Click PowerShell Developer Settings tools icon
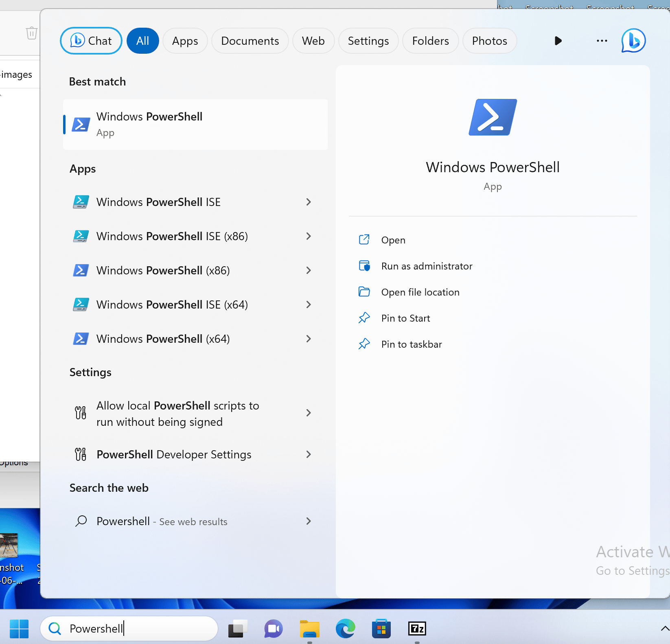The image size is (670, 644). pos(81,454)
